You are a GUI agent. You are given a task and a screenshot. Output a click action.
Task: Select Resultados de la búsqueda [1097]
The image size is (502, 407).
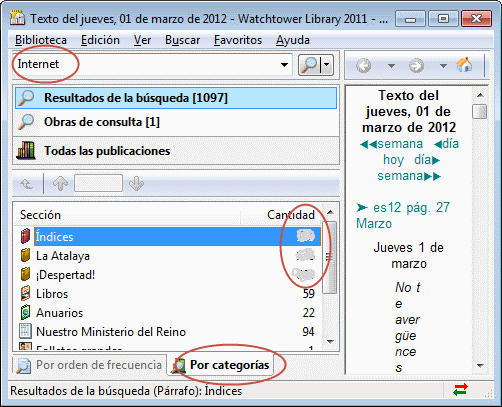point(176,98)
